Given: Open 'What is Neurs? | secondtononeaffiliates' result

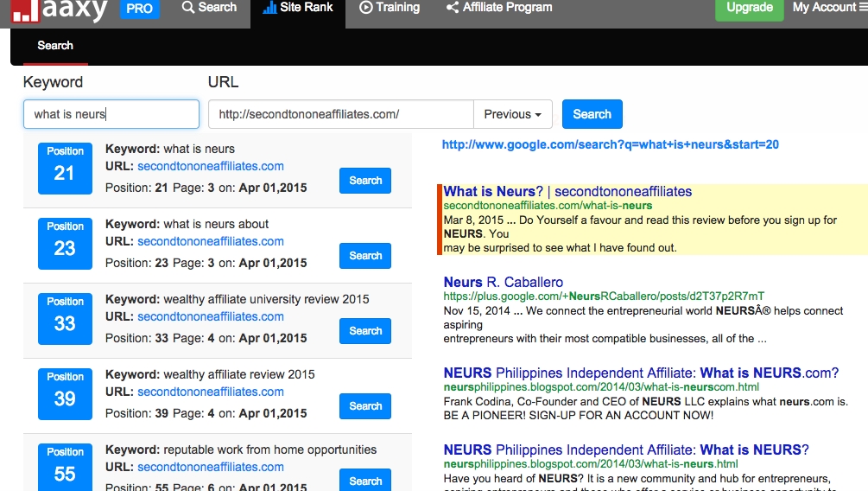Looking at the screenshot, I should [567, 191].
